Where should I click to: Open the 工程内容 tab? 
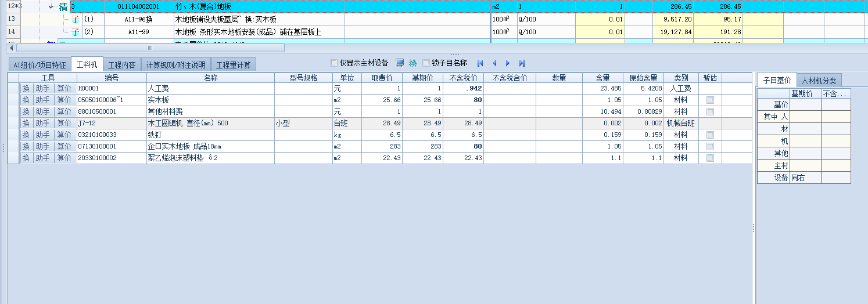coord(122,65)
